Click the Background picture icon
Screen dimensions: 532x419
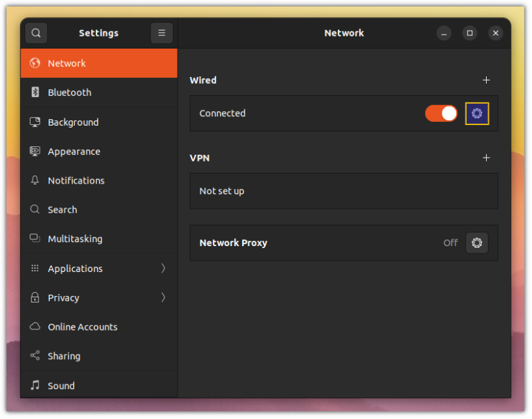(35, 122)
